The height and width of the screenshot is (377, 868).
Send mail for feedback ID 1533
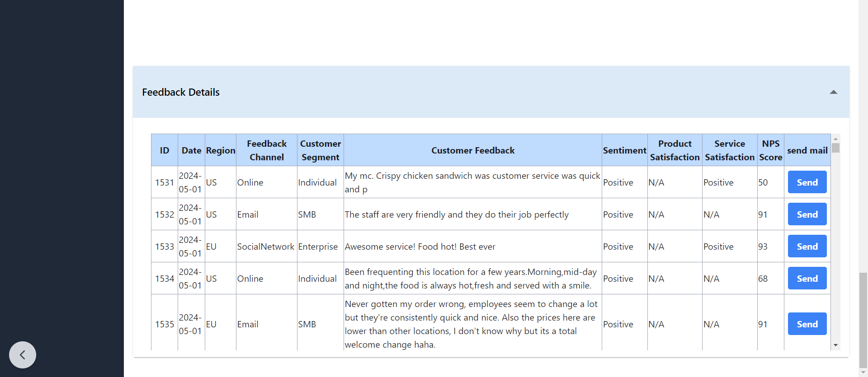point(807,246)
